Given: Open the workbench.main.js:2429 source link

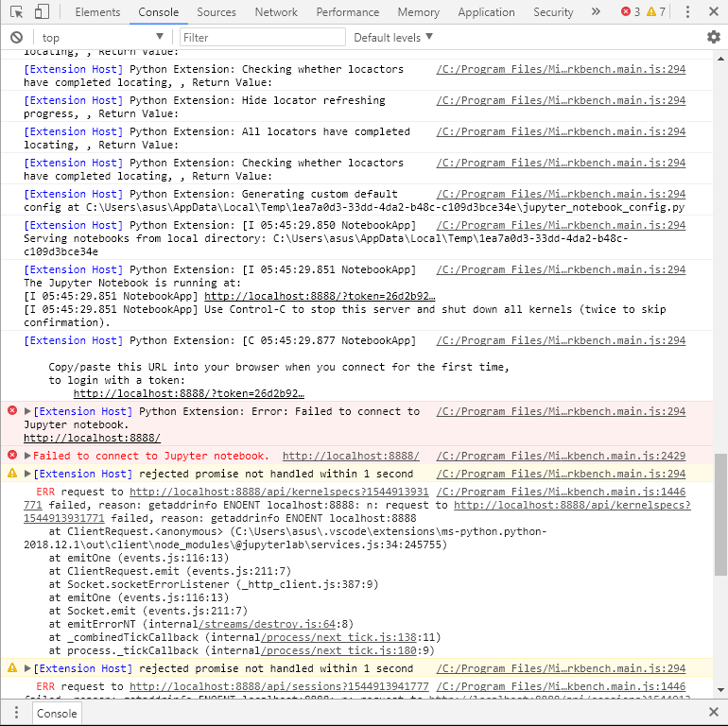Looking at the screenshot, I should point(561,456).
